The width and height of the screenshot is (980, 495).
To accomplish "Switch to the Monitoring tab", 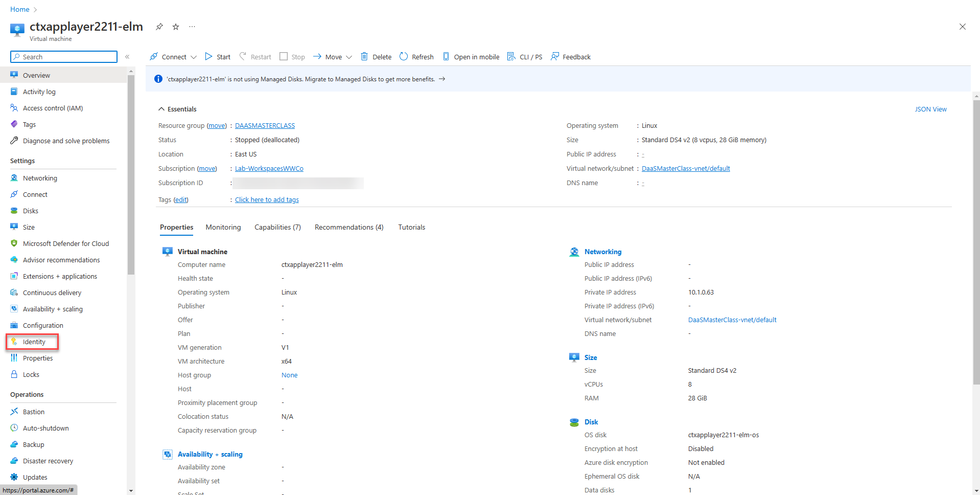I will (x=223, y=227).
